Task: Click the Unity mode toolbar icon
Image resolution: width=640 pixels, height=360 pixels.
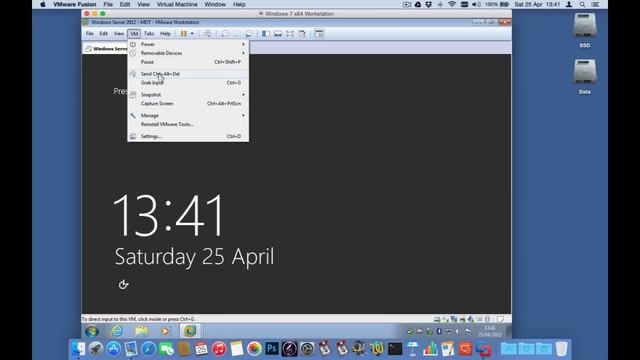Action: pos(302,33)
